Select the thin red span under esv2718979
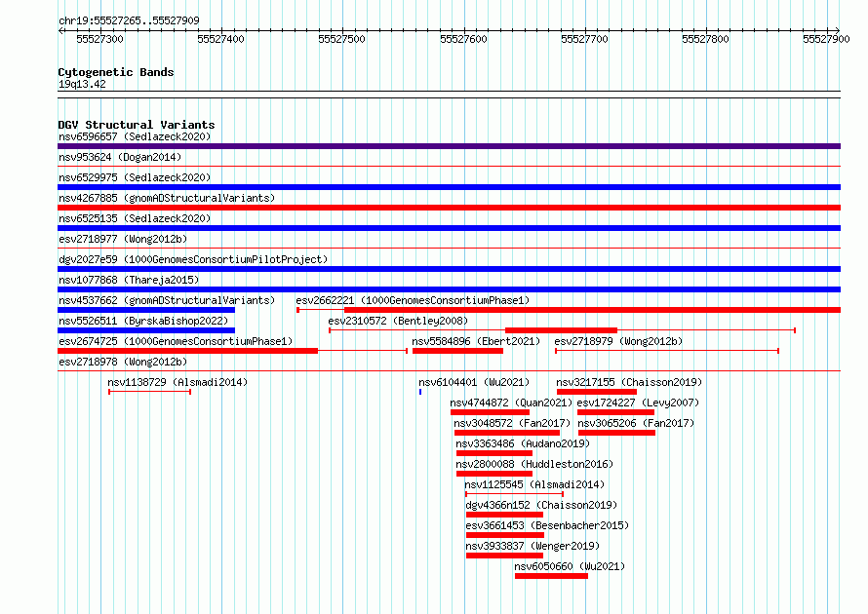The width and height of the screenshot is (868, 614). coord(667,351)
